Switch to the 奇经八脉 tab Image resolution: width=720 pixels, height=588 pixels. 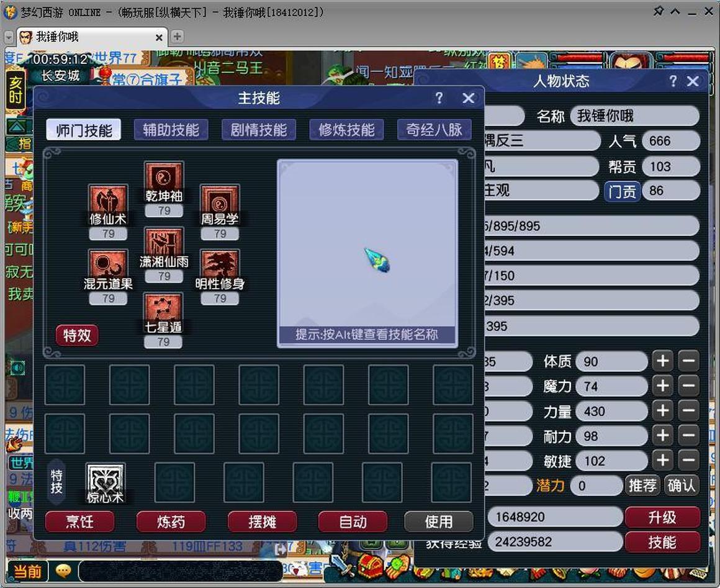434,130
